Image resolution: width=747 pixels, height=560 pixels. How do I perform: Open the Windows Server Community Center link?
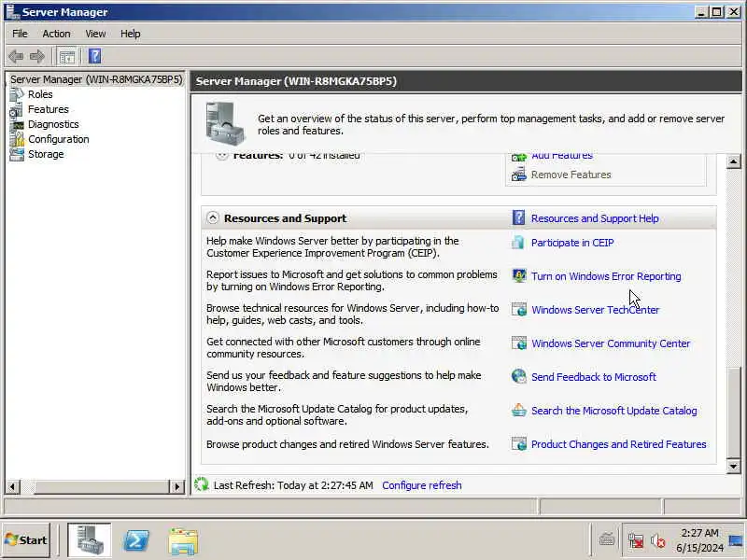611,343
